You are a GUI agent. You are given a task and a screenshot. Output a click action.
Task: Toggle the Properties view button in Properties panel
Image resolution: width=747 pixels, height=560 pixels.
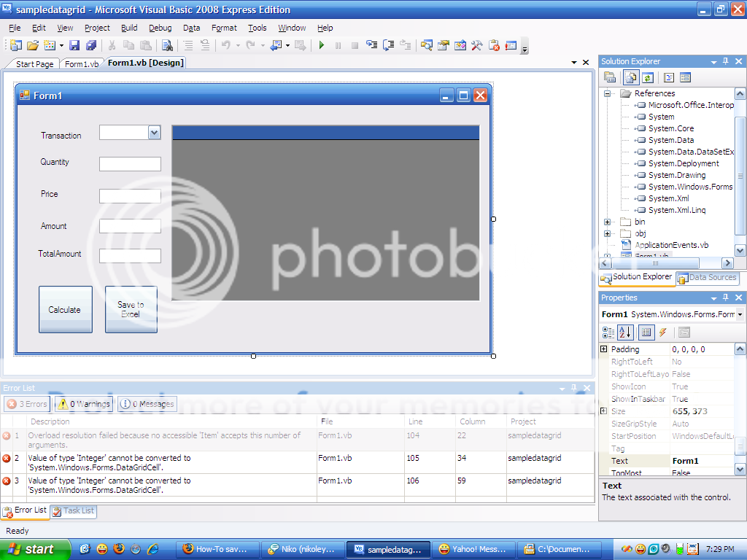point(646,332)
